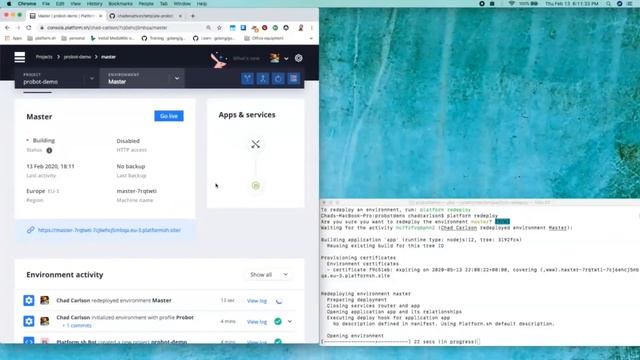
Task: Open the Bookmarks menu
Action: pyautogui.click(x=120, y=4)
